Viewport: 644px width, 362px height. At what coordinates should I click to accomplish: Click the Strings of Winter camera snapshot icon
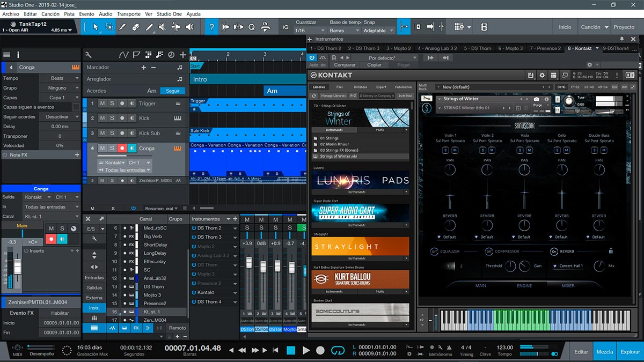click(x=536, y=99)
